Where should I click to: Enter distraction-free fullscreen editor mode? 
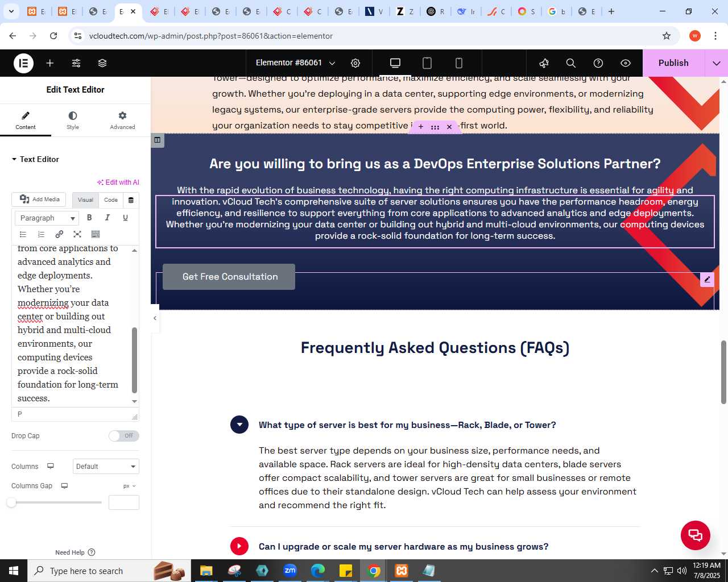click(77, 234)
